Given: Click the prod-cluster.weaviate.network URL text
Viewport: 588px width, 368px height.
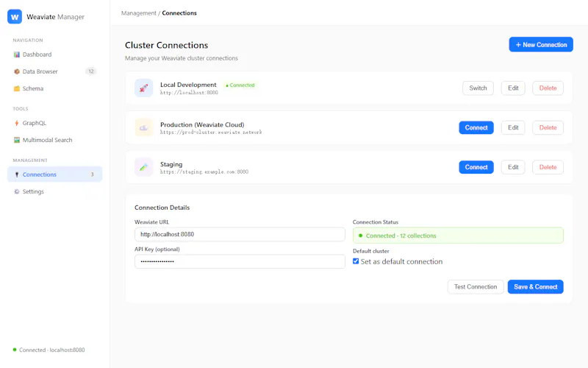Looking at the screenshot, I should click(x=211, y=132).
